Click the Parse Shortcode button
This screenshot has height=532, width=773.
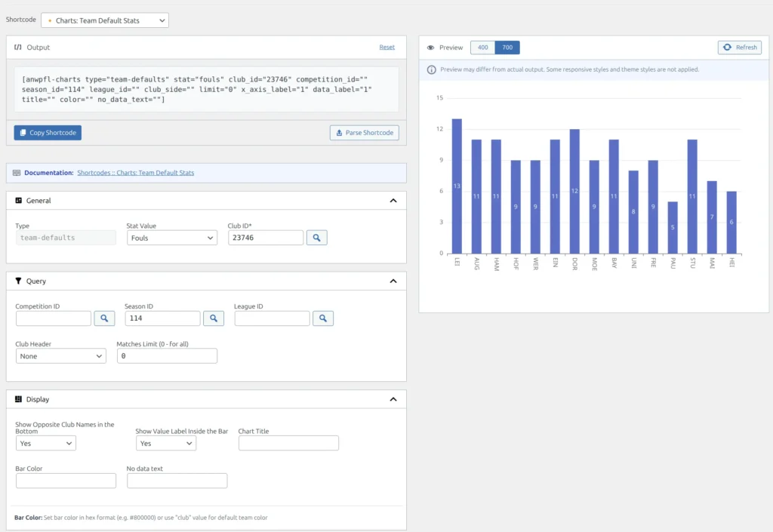[365, 133]
